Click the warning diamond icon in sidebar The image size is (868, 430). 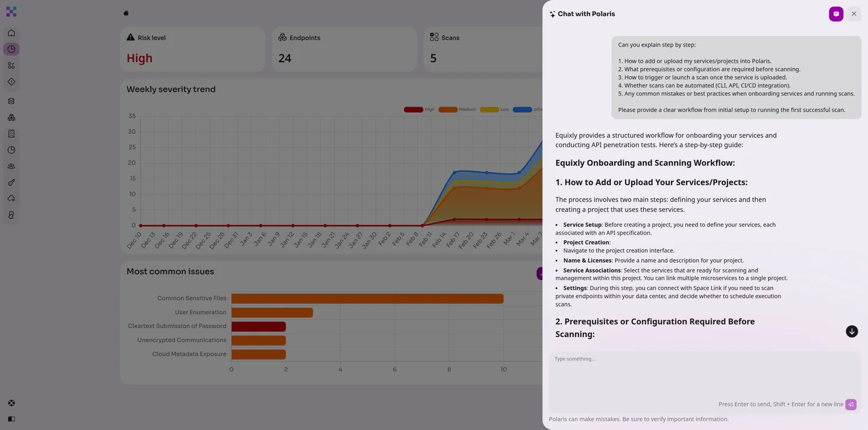pyautogui.click(x=11, y=81)
